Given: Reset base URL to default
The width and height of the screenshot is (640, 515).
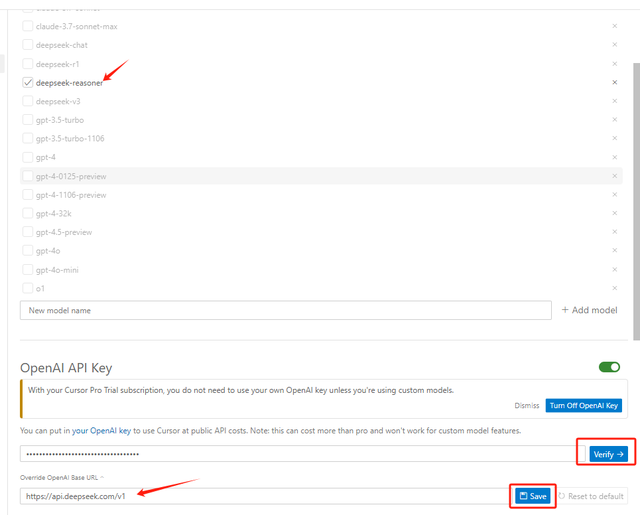Looking at the screenshot, I should click(x=591, y=496).
